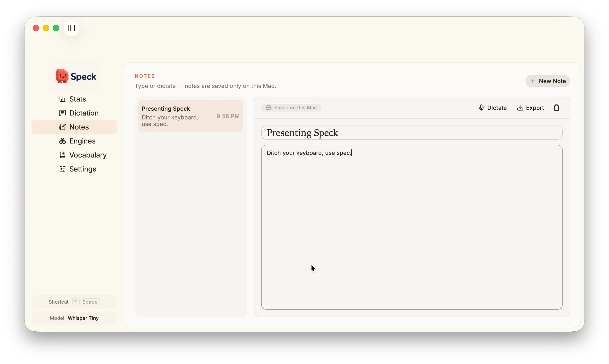Viewport: 609px width, 364px height.
Task: Zoom the window with green button
Action: tap(56, 28)
